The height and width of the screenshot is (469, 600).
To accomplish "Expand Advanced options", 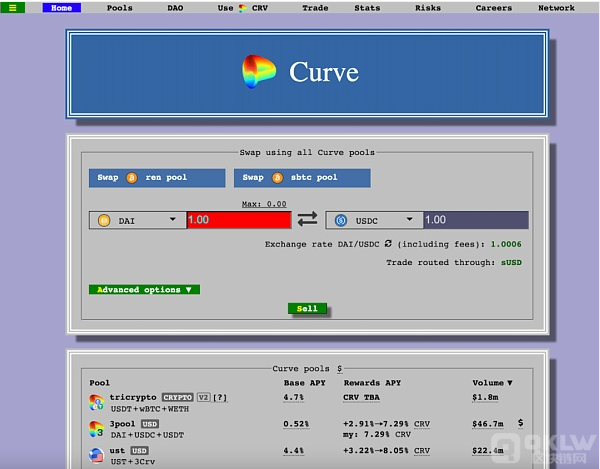I will tap(144, 290).
